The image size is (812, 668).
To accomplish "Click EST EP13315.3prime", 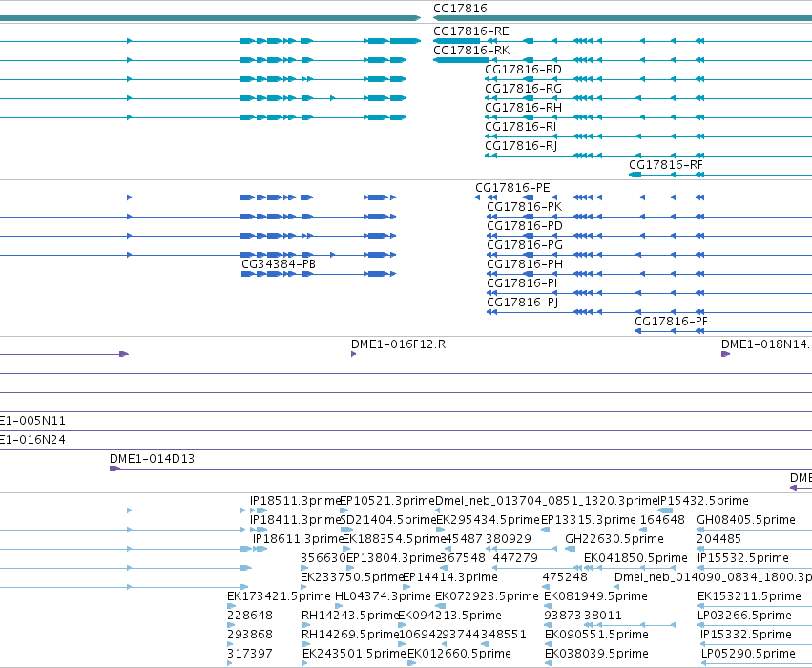I will point(589,520).
